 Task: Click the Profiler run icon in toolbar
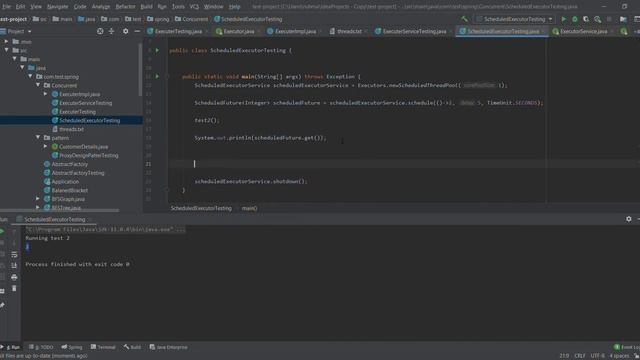tap(598, 19)
